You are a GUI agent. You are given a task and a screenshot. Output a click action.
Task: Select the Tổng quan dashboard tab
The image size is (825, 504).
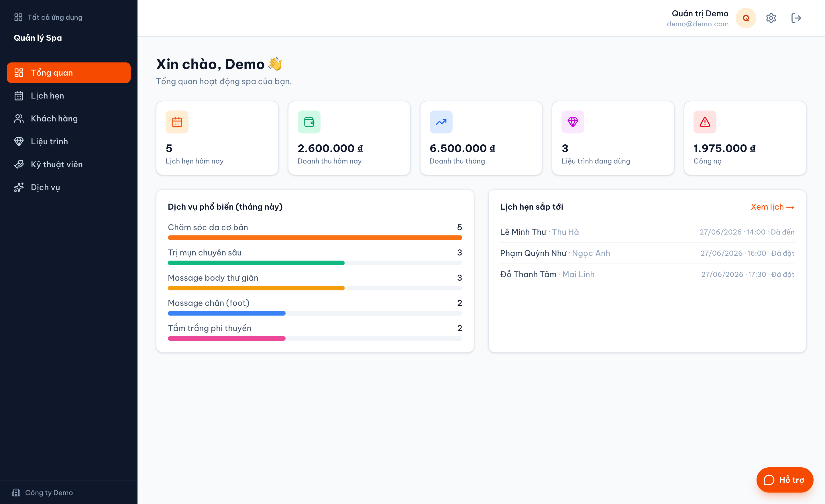[x=69, y=73]
